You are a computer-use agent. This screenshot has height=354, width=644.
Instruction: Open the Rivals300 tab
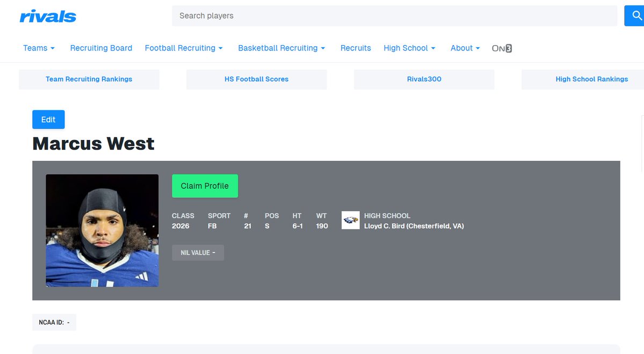(x=424, y=79)
